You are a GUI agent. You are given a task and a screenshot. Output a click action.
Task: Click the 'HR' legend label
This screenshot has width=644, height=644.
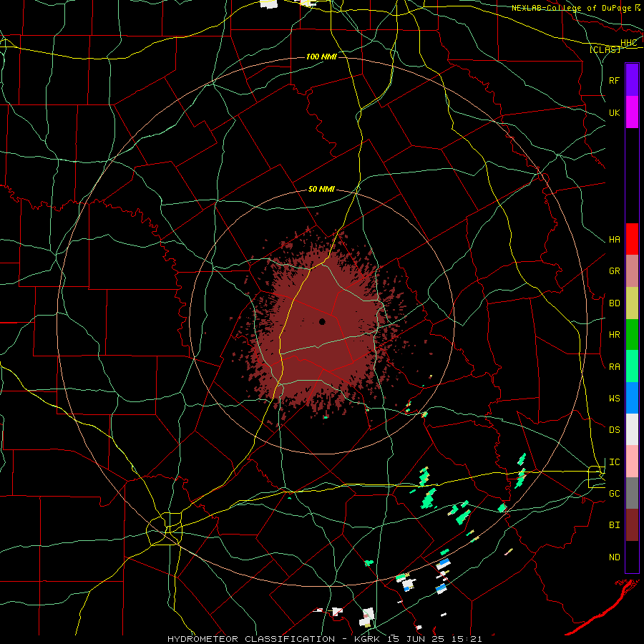tap(614, 334)
